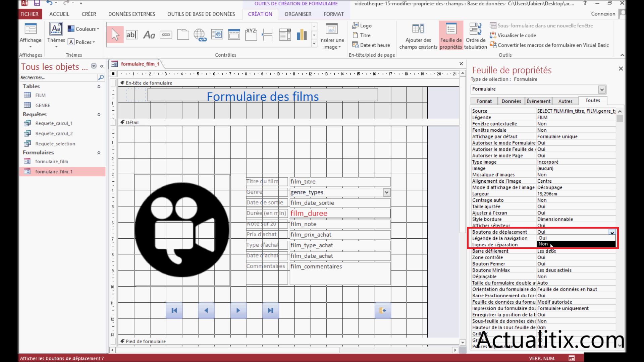This screenshot has width=644, height=362.
Task: Choose Oui in Boutons de déplacement list
Action: point(576,238)
